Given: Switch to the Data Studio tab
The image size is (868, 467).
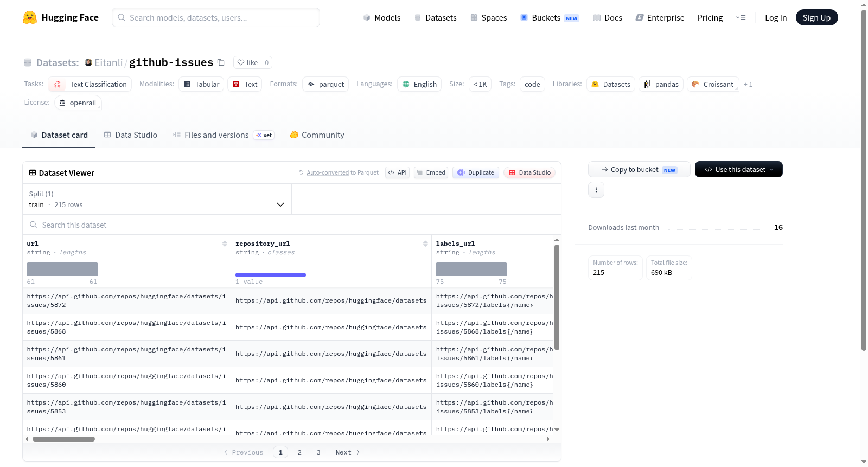Looking at the screenshot, I should [x=131, y=135].
